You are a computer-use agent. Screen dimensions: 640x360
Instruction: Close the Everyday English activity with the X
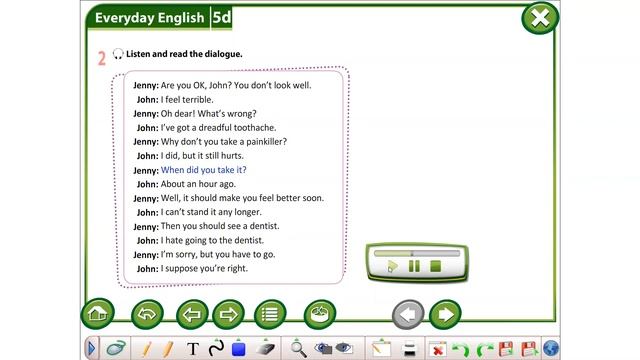[x=540, y=18]
